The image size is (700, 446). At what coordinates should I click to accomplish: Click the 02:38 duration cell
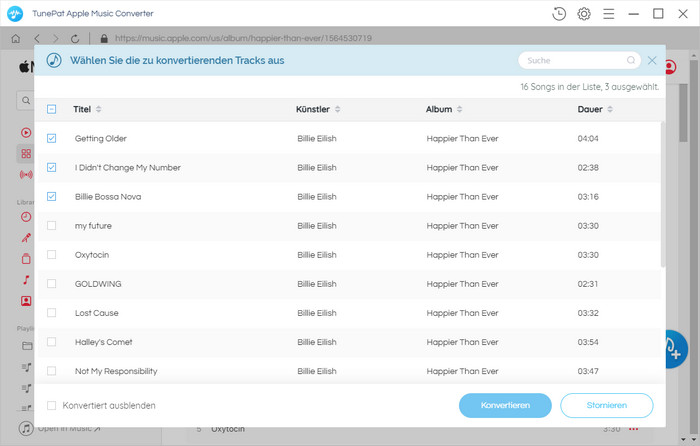[x=588, y=167]
